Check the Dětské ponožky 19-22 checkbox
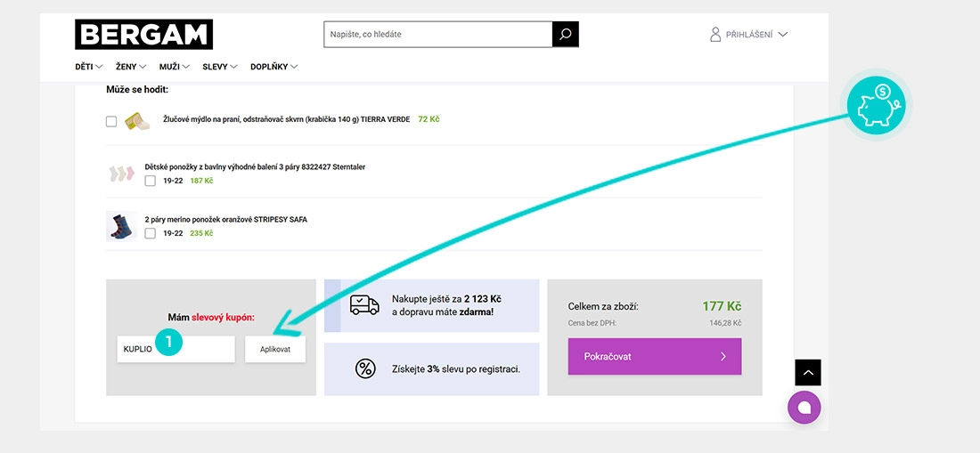The height and width of the screenshot is (453, 980). 150,181
